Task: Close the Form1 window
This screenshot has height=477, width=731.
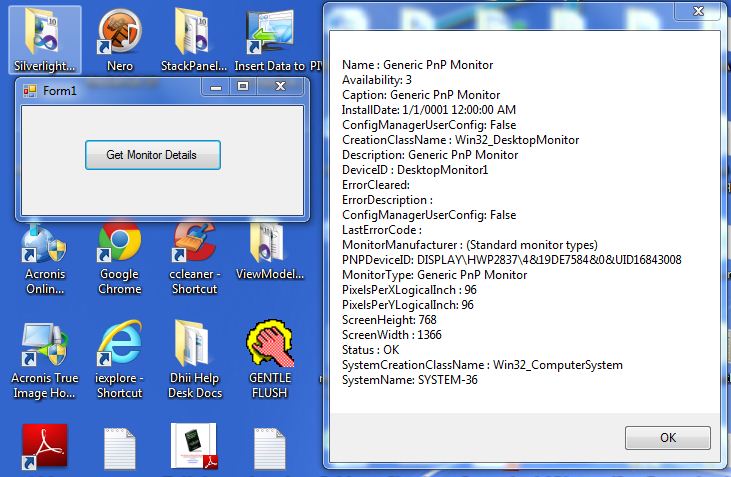Action: pos(280,87)
